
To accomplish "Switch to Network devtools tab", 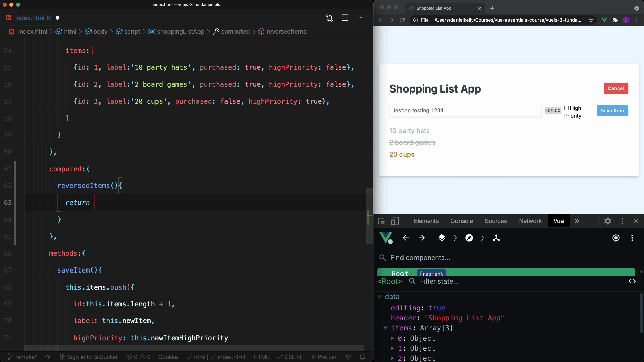I will tap(530, 221).
